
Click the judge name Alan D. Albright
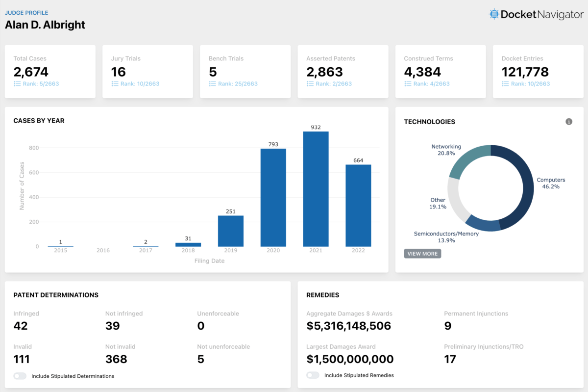point(45,25)
